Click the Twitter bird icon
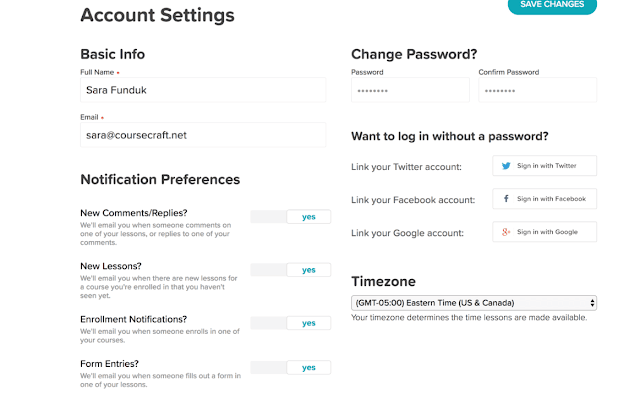The image size is (640, 416). point(506,166)
